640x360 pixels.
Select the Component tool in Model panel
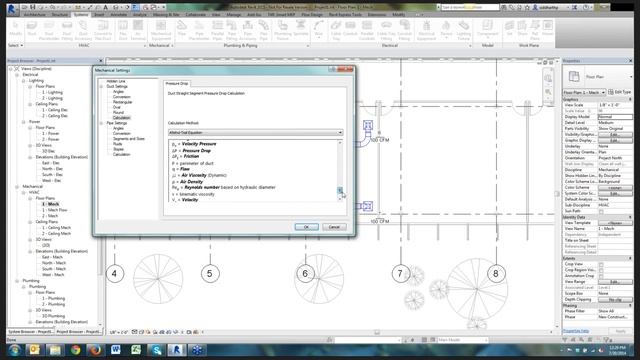coord(487,29)
